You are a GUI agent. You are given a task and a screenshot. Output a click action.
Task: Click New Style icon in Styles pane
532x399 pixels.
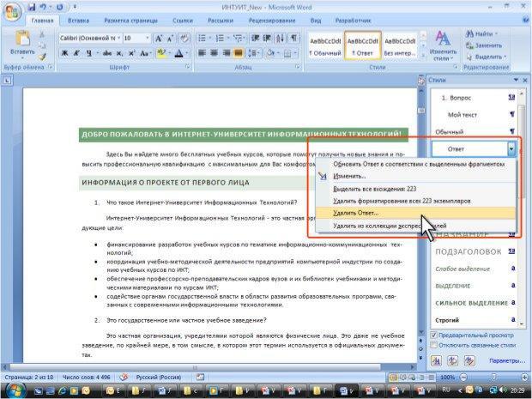(x=436, y=360)
